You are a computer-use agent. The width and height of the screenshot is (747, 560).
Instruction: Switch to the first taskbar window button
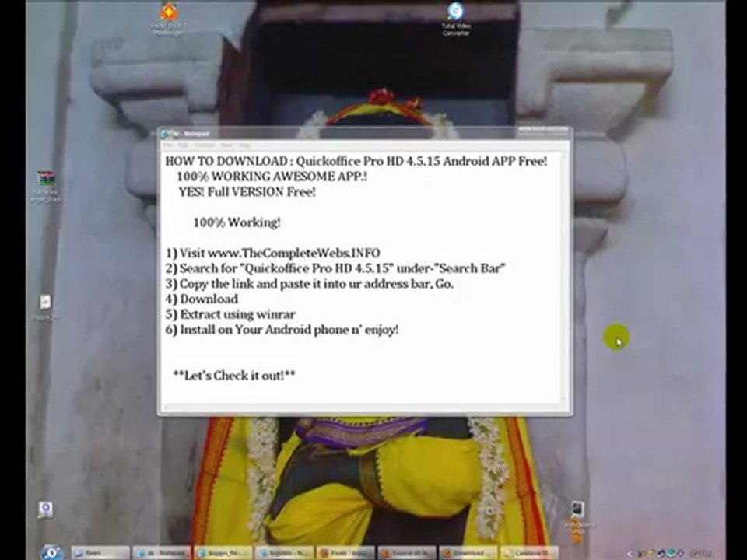click(x=100, y=553)
